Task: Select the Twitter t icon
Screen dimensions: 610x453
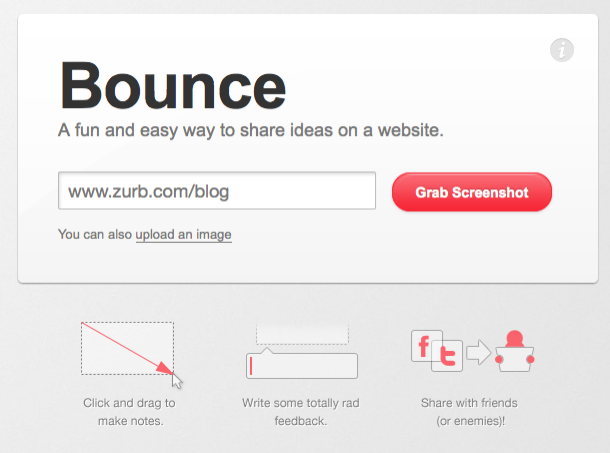Action: tap(447, 356)
